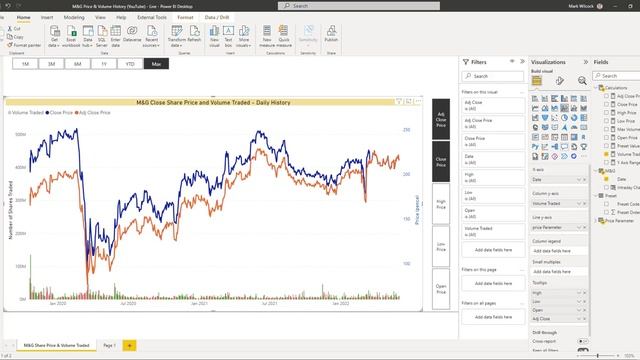Uncheck the Date field checkbox

[606, 179]
